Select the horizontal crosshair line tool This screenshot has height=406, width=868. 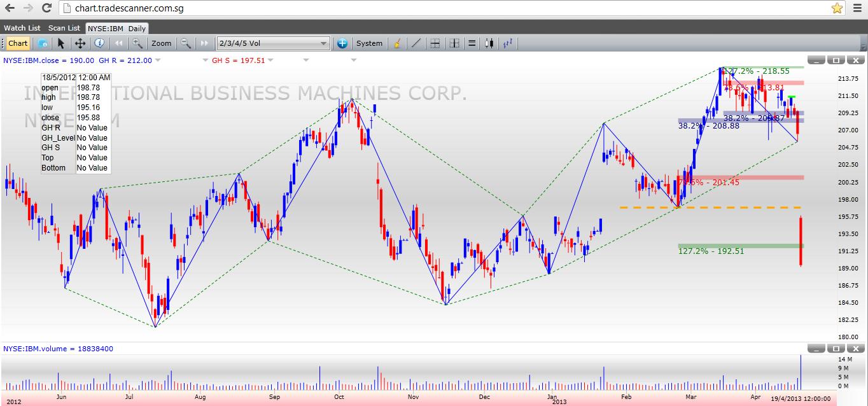pos(435,43)
